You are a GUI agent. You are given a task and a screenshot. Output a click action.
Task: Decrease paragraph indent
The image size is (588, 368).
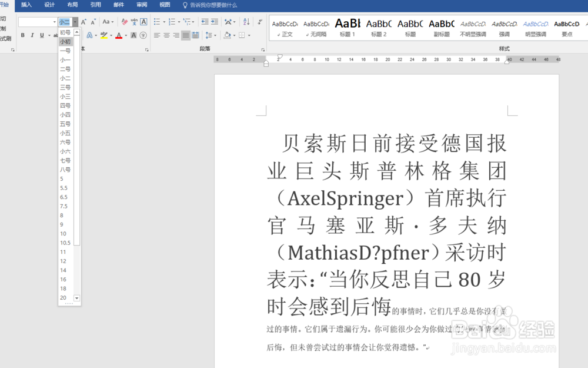pos(205,22)
